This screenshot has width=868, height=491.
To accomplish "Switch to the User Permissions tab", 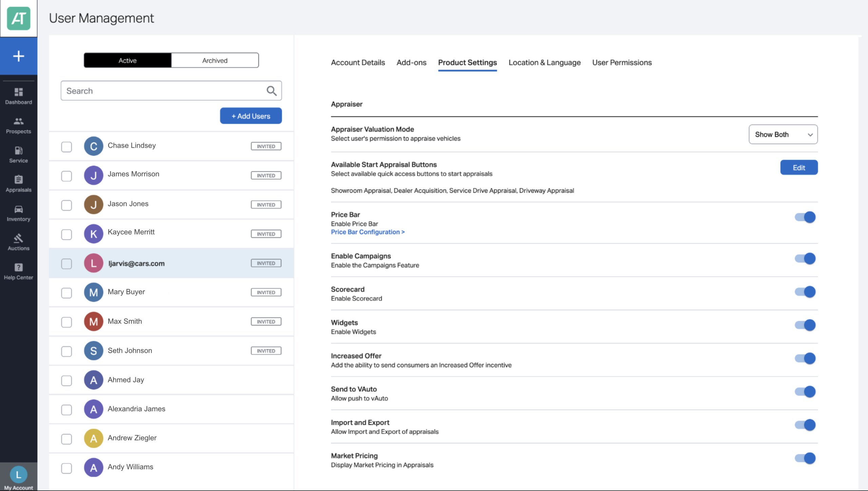I will [x=622, y=62].
